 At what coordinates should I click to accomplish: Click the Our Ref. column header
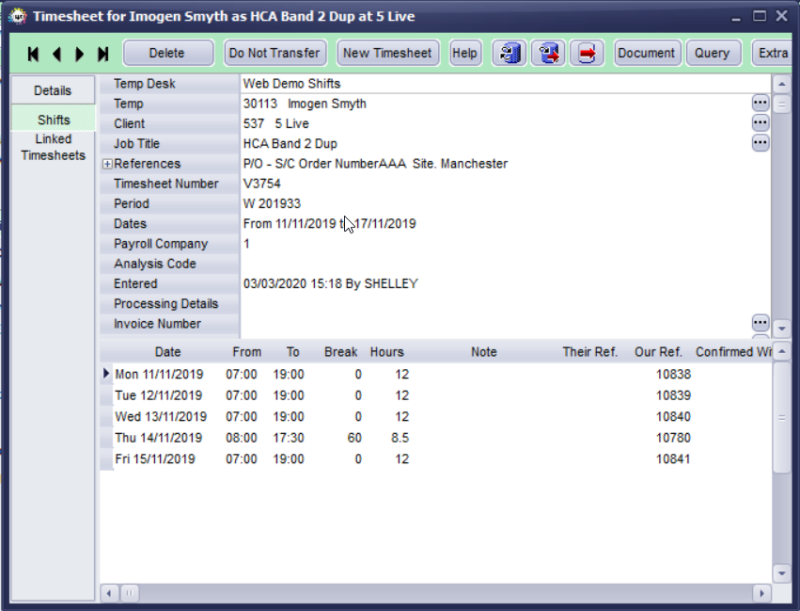(x=658, y=352)
